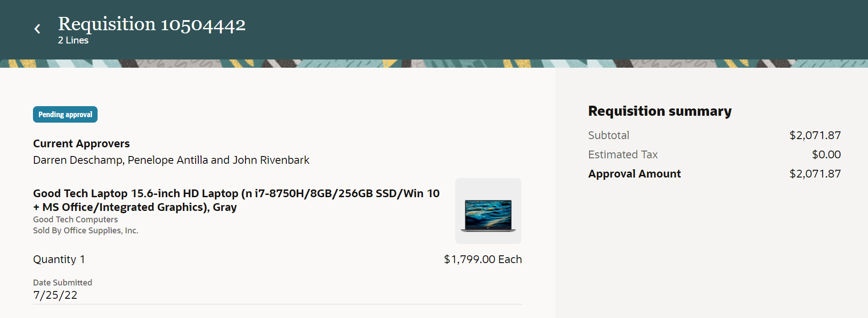
Task: Select the 2 Lines subtitle
Action: coord(73,40)
